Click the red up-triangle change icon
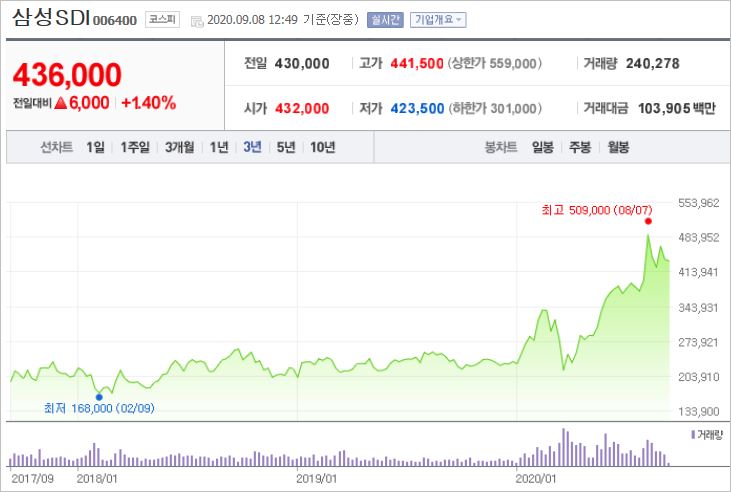731x492 pixels. pyautogui.click(x=61, y=103)
